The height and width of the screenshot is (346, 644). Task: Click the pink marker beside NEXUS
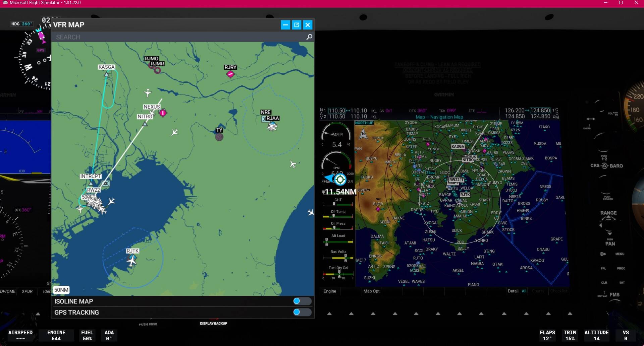(x=163, y=113)
